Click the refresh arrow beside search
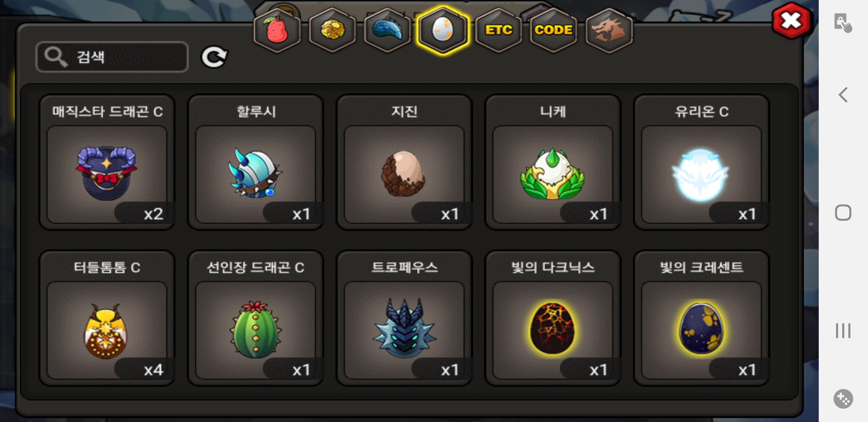The width and height of the screenshot is (868, 422). click(214, 57)
